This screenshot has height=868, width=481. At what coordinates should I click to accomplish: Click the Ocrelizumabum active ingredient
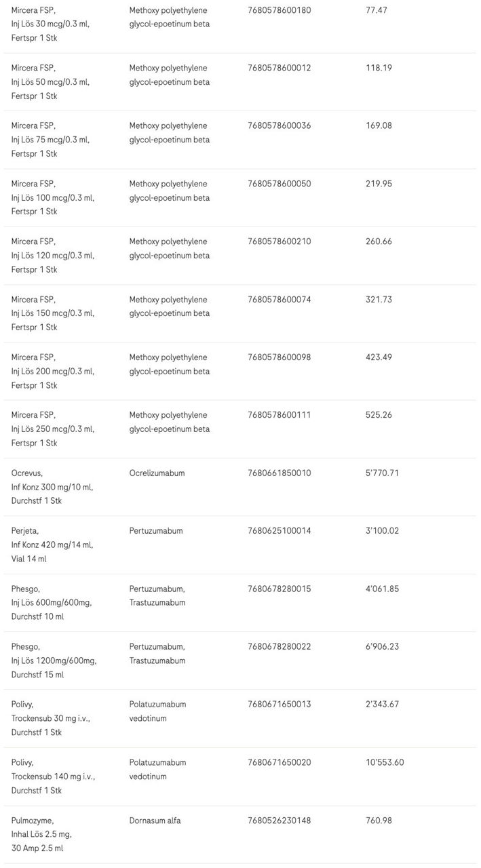tap(157, 473)
